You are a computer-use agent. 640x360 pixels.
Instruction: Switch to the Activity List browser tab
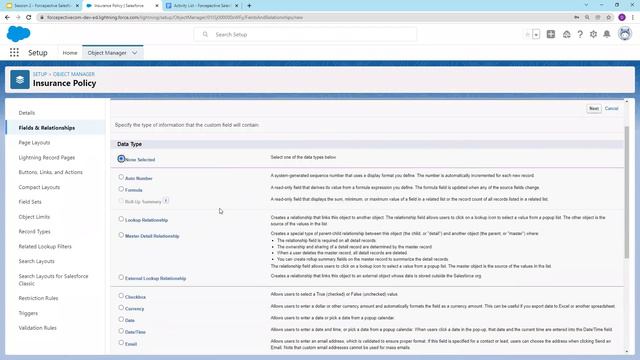coord(202,6)
